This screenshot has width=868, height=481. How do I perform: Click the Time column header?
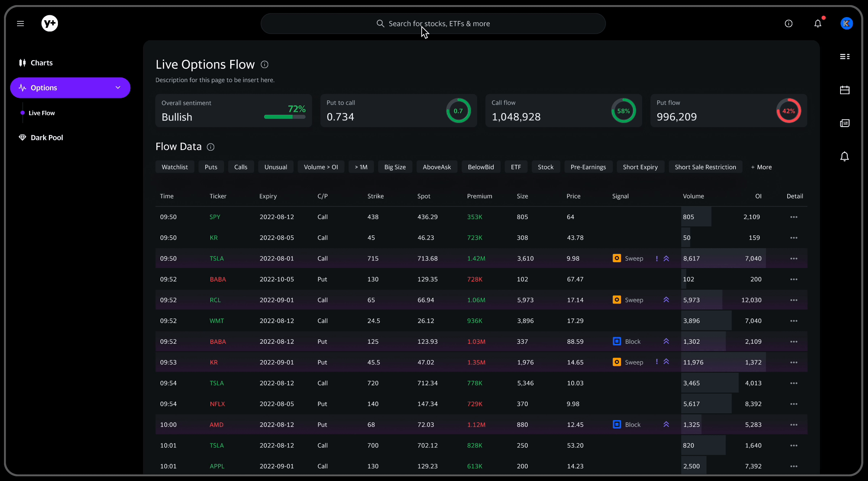(167, 196)
